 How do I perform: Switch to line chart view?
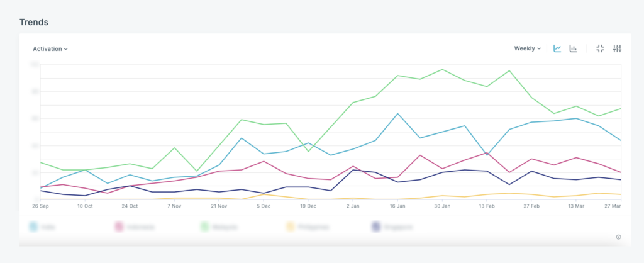coord(557,48)
